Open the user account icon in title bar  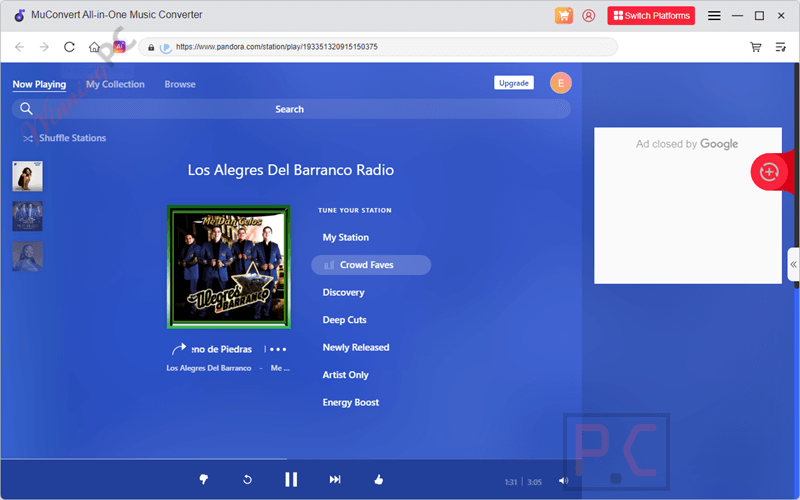click(588, 15)
